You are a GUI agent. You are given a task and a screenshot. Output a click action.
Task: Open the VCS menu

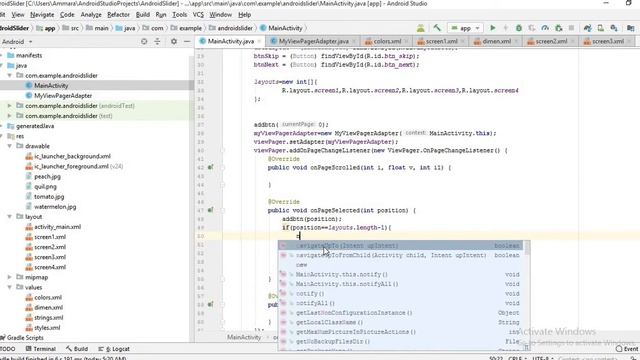(x=198, y=15)
